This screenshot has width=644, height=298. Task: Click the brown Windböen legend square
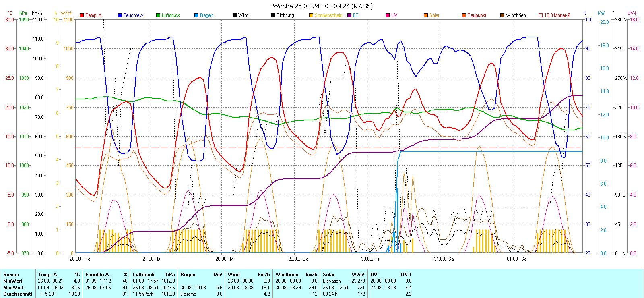(502, 15)
